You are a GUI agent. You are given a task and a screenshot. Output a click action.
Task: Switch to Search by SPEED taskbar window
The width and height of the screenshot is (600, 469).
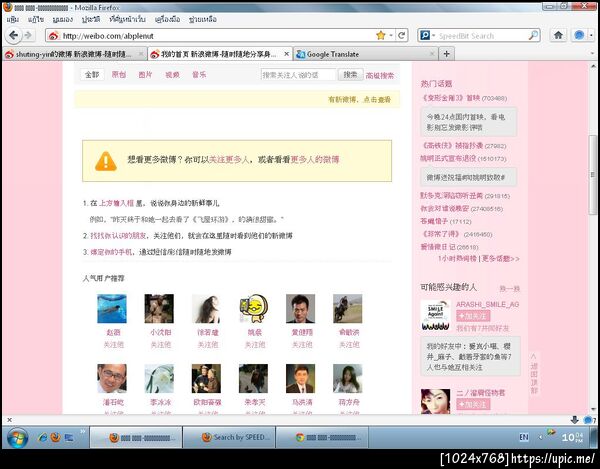tap(229, 437)
